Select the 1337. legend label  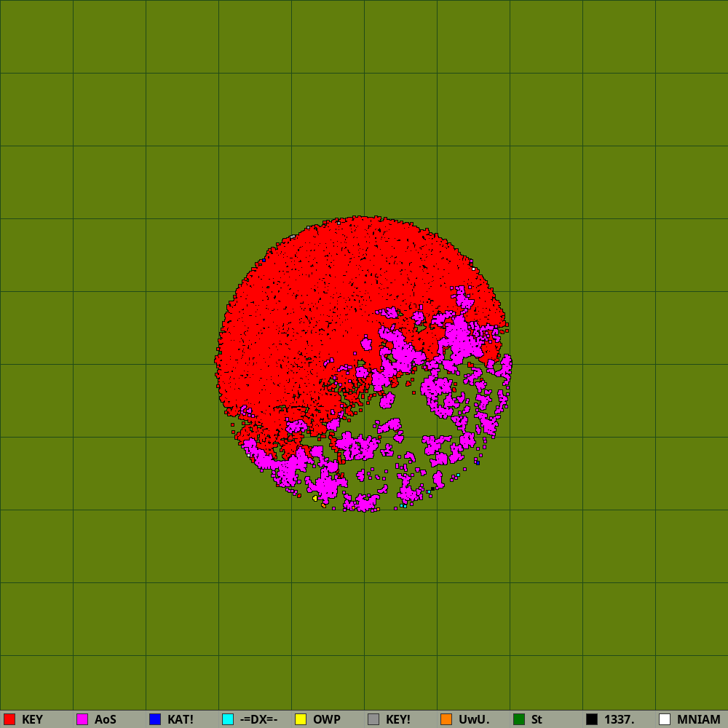[620, 720]
